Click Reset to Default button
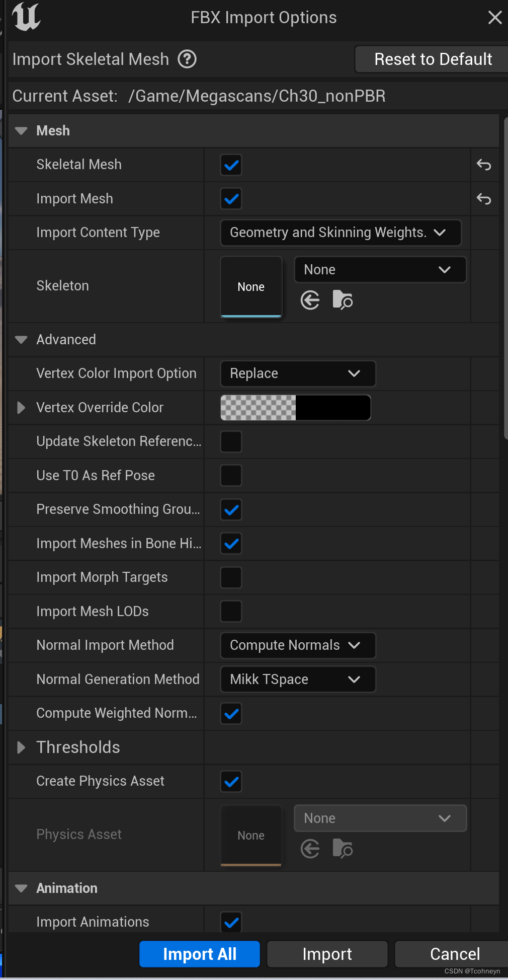This screenshot has height=980, width=508. [432, 59]
